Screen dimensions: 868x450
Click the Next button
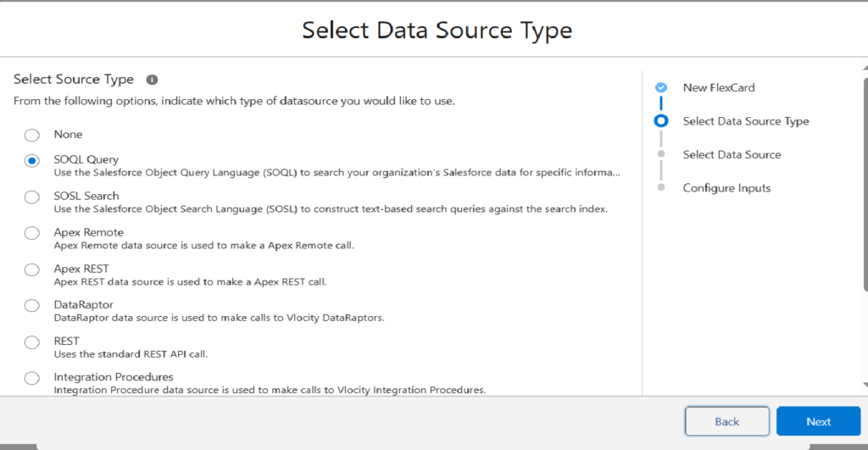click(x=818, y=421)
